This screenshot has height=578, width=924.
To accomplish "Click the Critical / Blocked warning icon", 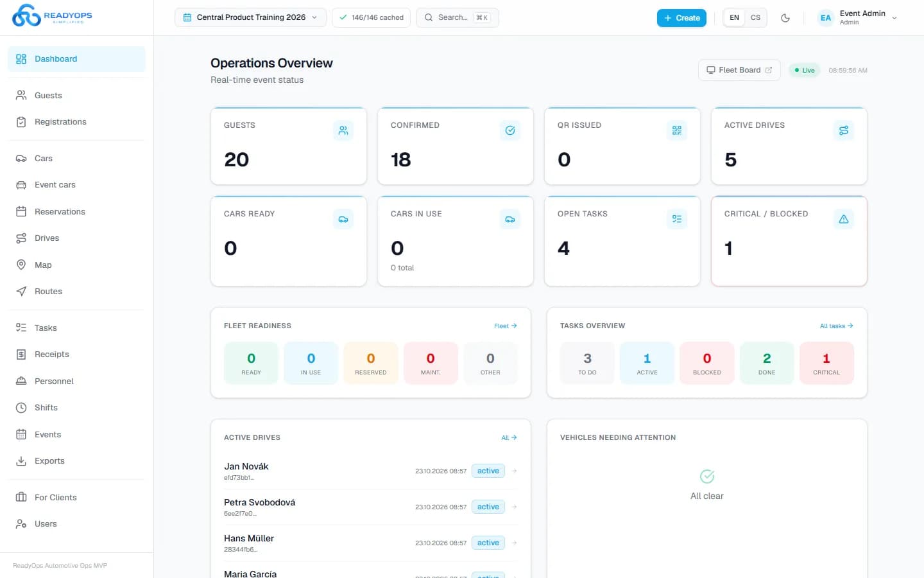I will click(844, 219).
